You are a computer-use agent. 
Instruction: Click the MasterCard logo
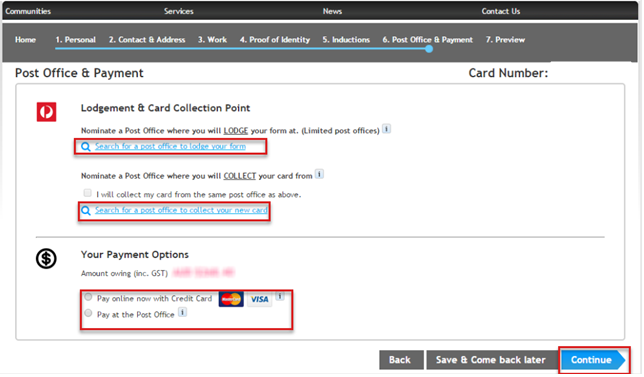(x=231, y=299)
